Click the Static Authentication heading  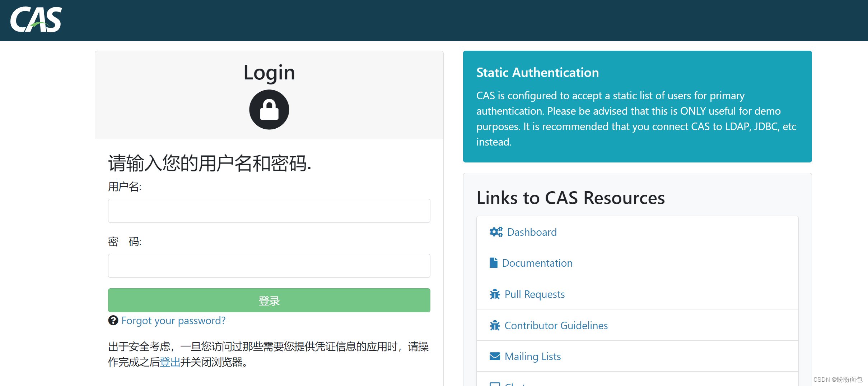(537, 72)
